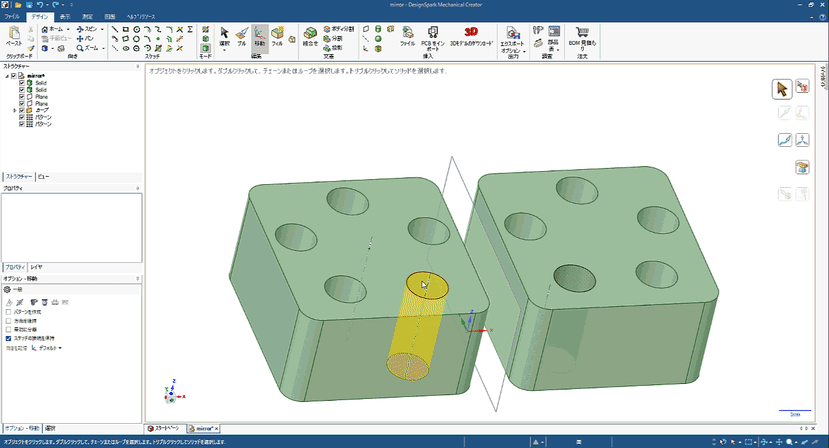Switch to the 選択 tab at bottom panel

50,428
